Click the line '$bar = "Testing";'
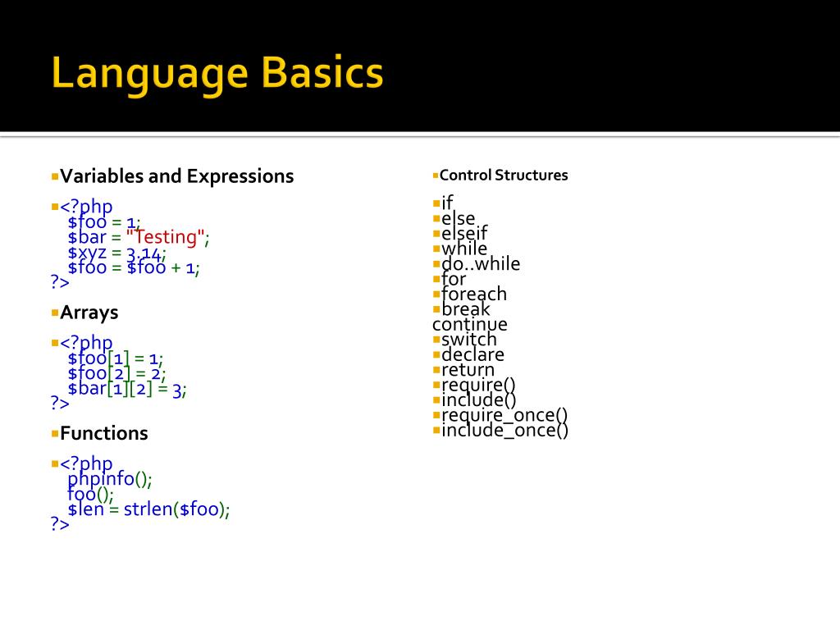The width and height of the screenshot is (840, 630). pos(138,237)
